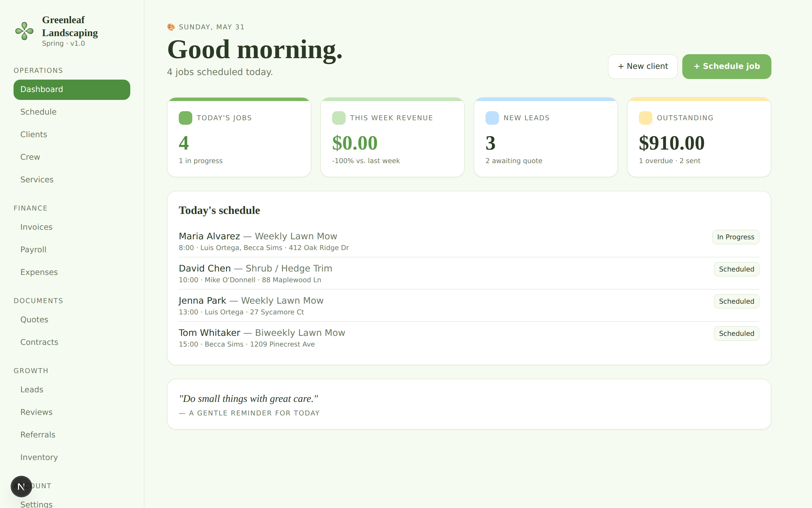Open Quotes under Documents
This screenshot has width=812, height=508.
point(72,319)
